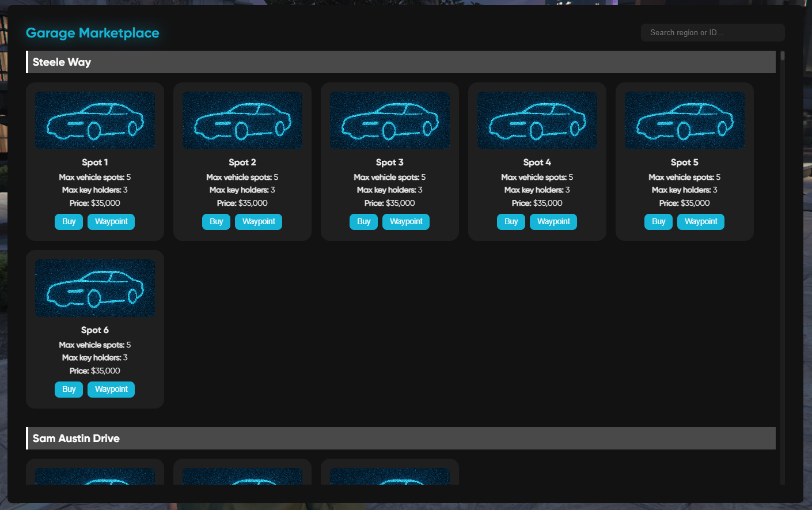Viewport: 812px width, 510px height.
Task: Buy the Spot 1 garage
Action: tap(69, 221)
